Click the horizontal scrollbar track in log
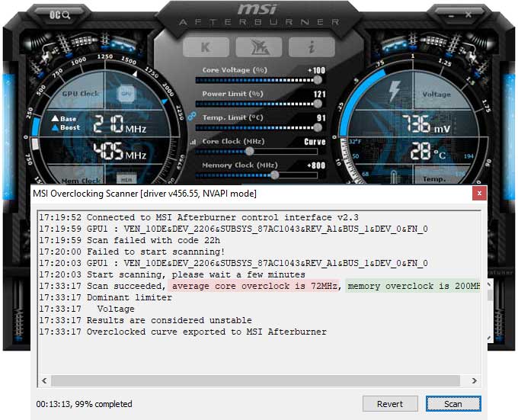This screenshot has width=518, height=420. pyautogui.click(x=255, y=380)
